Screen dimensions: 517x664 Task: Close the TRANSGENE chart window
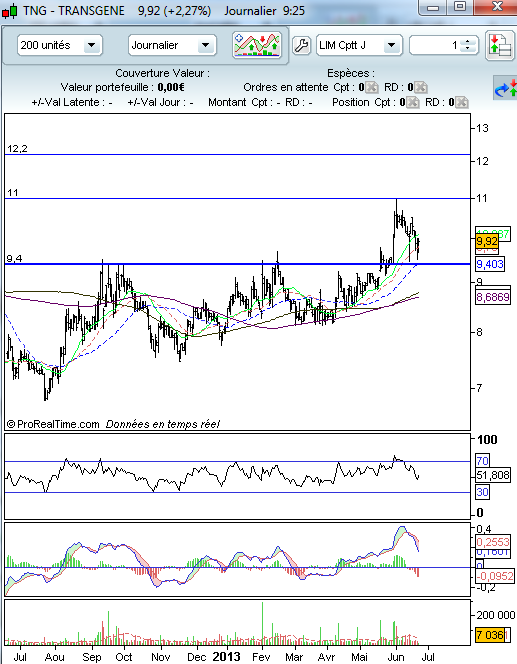tap(496, 7)
